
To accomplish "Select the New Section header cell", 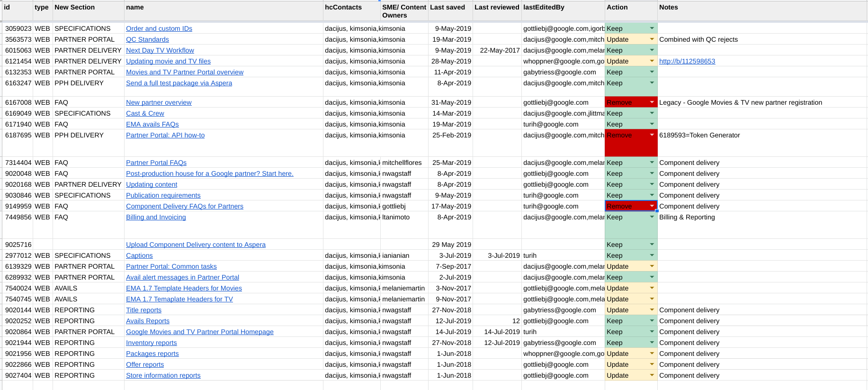I will click(x=88, y=11).
